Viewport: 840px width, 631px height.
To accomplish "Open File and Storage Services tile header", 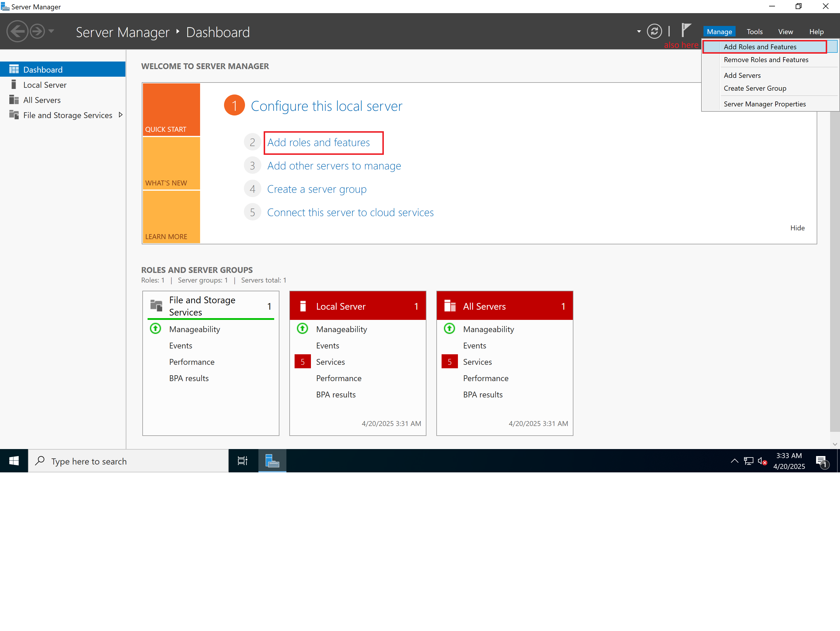I will click(x=211, y=306).
